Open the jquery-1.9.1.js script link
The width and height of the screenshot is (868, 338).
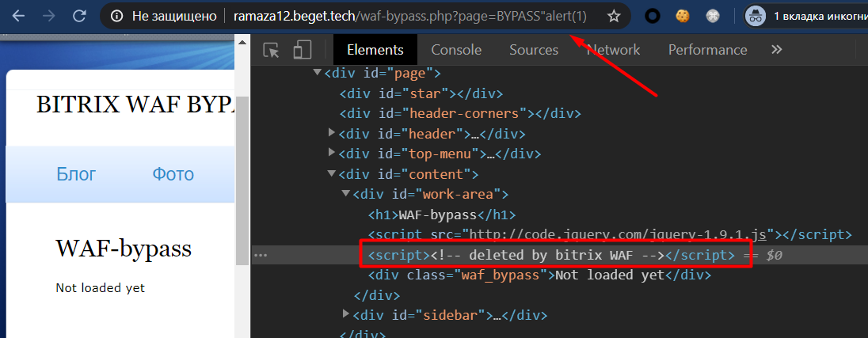coord(618,234)
